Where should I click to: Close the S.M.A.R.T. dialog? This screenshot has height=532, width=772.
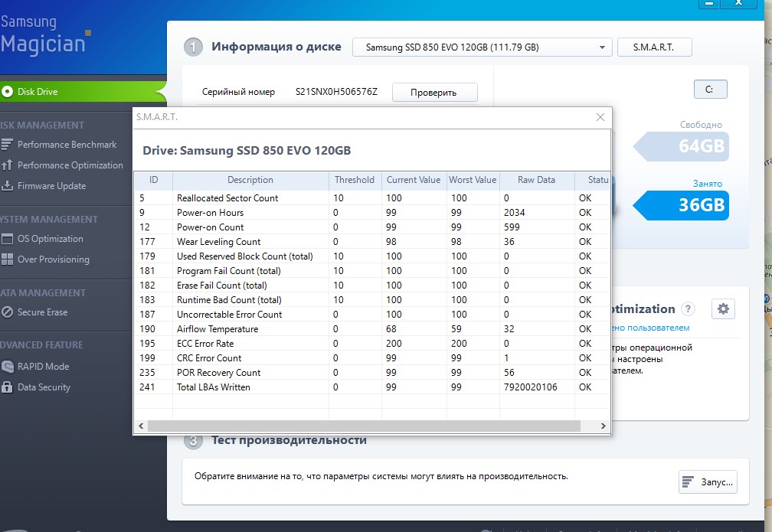coord(600,117)
